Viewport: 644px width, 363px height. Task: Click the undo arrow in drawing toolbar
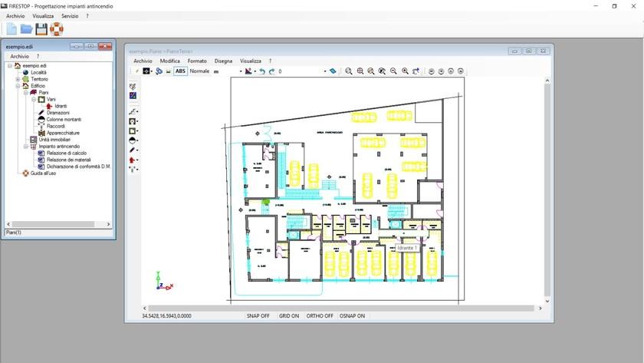pos(261,71)
